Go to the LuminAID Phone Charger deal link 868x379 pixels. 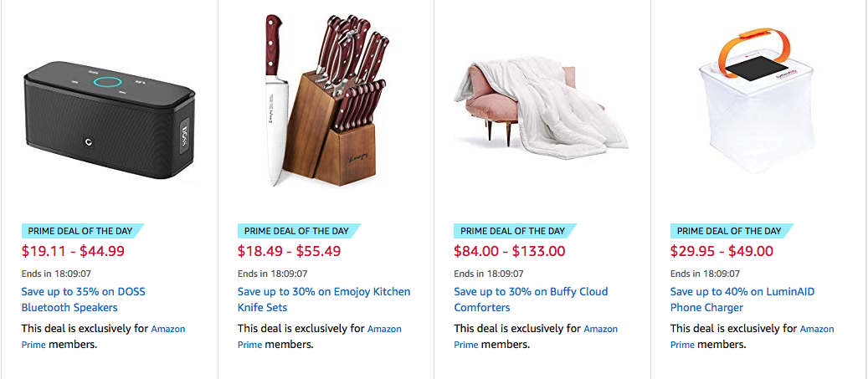742,300
